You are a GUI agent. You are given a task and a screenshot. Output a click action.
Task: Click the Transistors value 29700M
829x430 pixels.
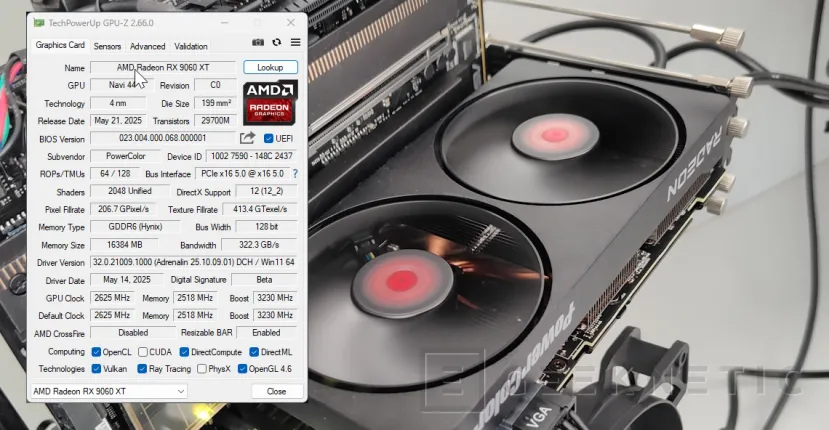(x=215, y=121)
